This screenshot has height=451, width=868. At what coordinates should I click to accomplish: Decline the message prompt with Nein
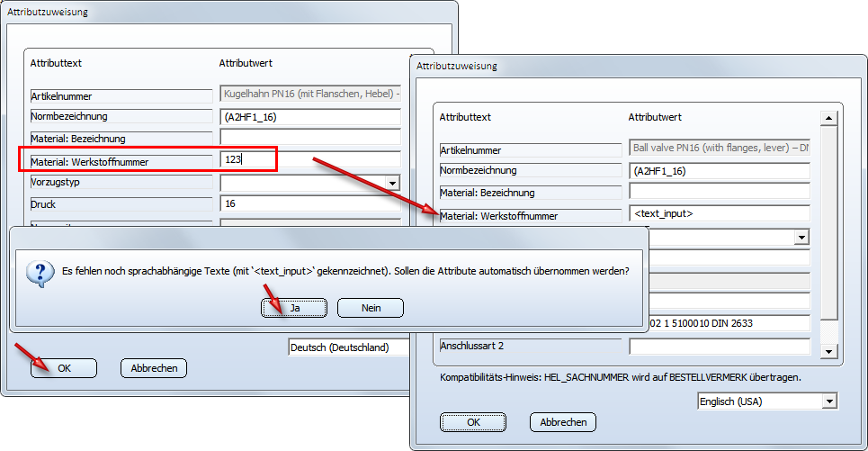(371, 308)
